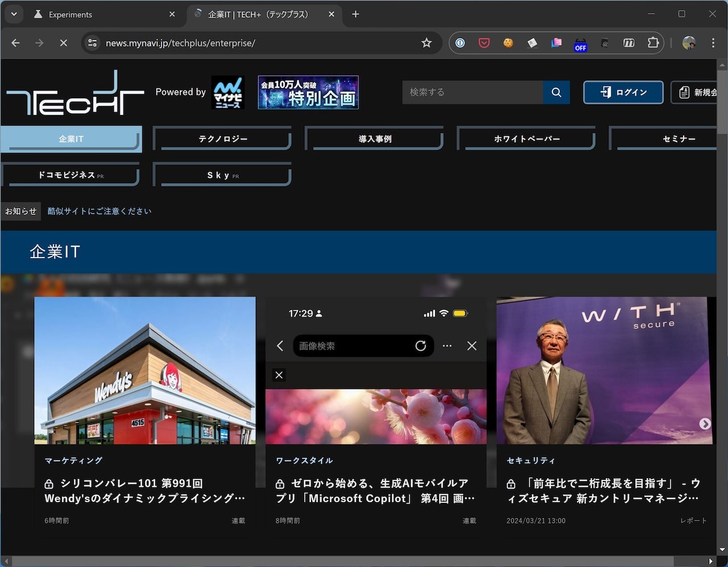Screen dimensions: 728x567
Task: Go back with the browser back arrow
Action: 15,43
